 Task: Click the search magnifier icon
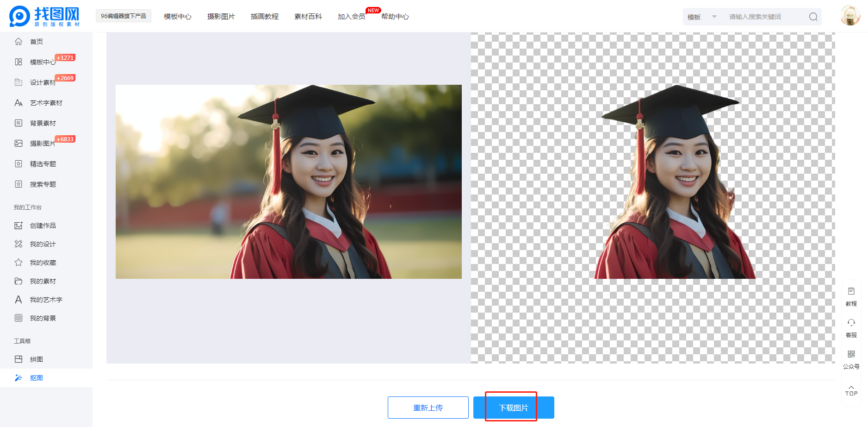pos(813,17)
